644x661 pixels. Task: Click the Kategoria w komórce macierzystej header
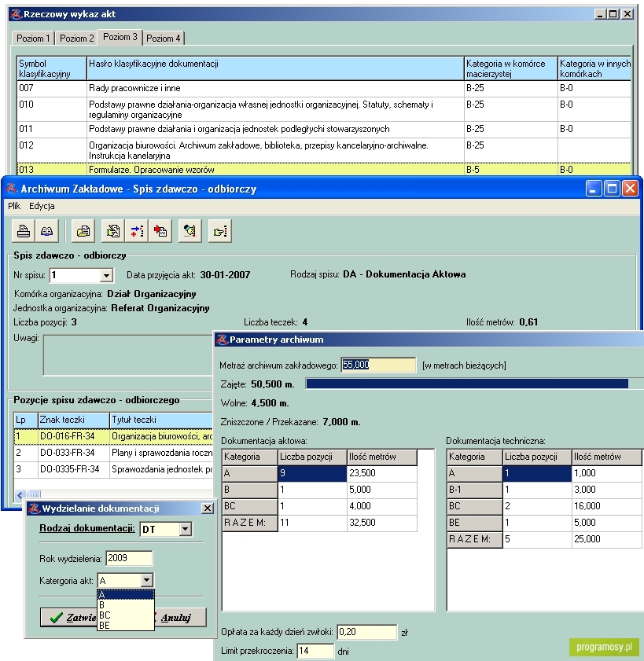coord(511,68)
